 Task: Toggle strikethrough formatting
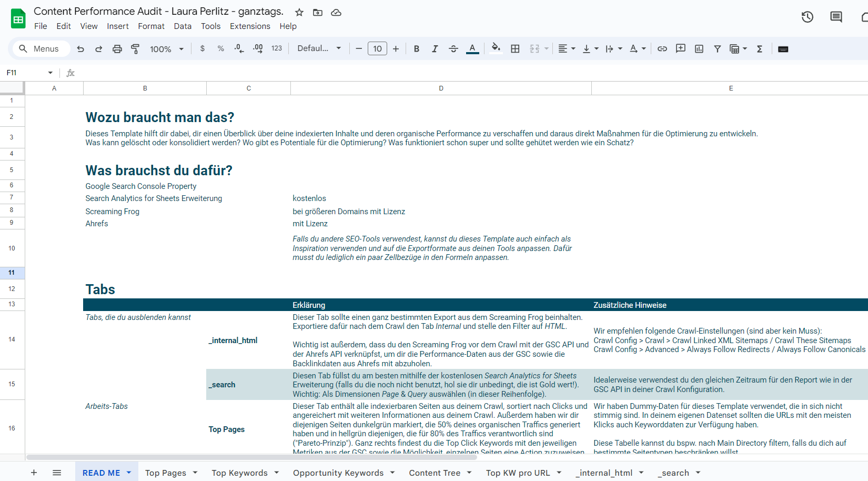[x=453, y=48]
